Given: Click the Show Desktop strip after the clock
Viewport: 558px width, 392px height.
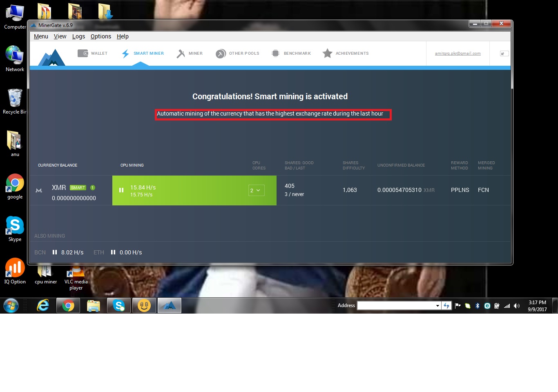Looking at the screenshot, I should [x=555, y=305].
